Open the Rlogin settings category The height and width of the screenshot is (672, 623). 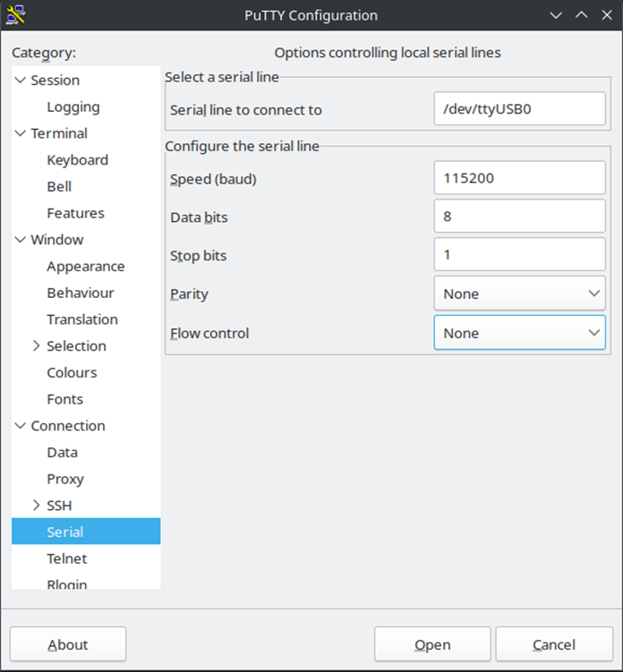(x=67, y=583)
